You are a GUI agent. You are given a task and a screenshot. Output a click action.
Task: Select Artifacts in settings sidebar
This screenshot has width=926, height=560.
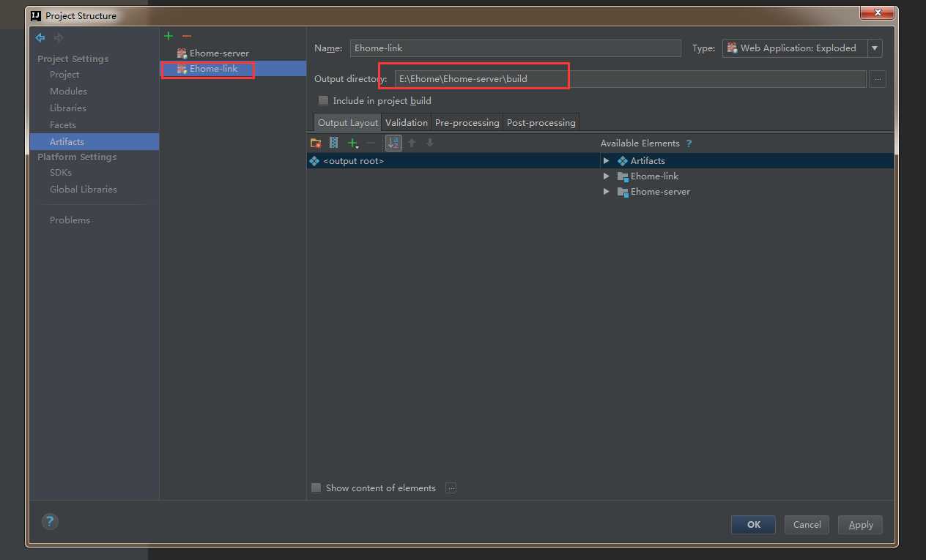(95, 141)
